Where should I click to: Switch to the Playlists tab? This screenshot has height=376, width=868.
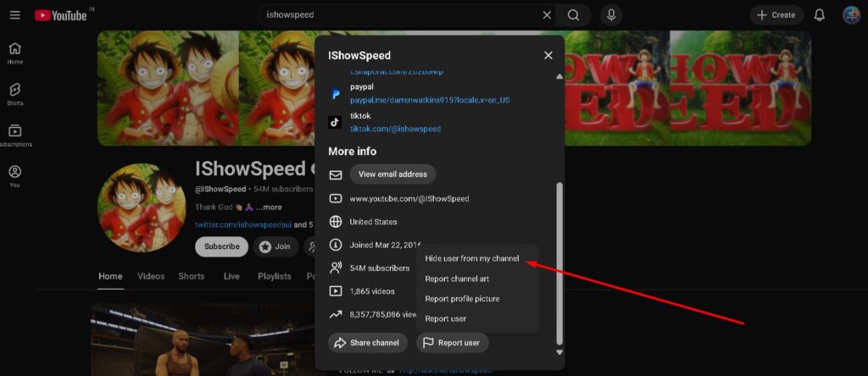click(275, 276)
